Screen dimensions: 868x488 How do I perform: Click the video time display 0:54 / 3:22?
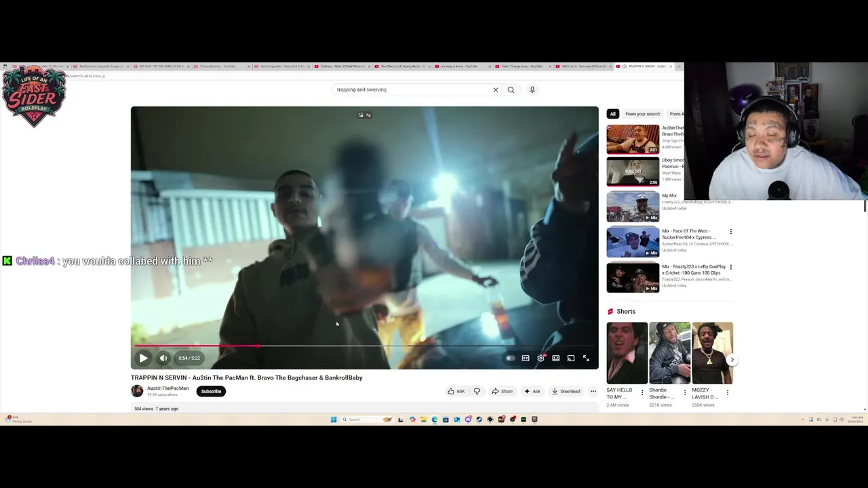pos(189,358)
